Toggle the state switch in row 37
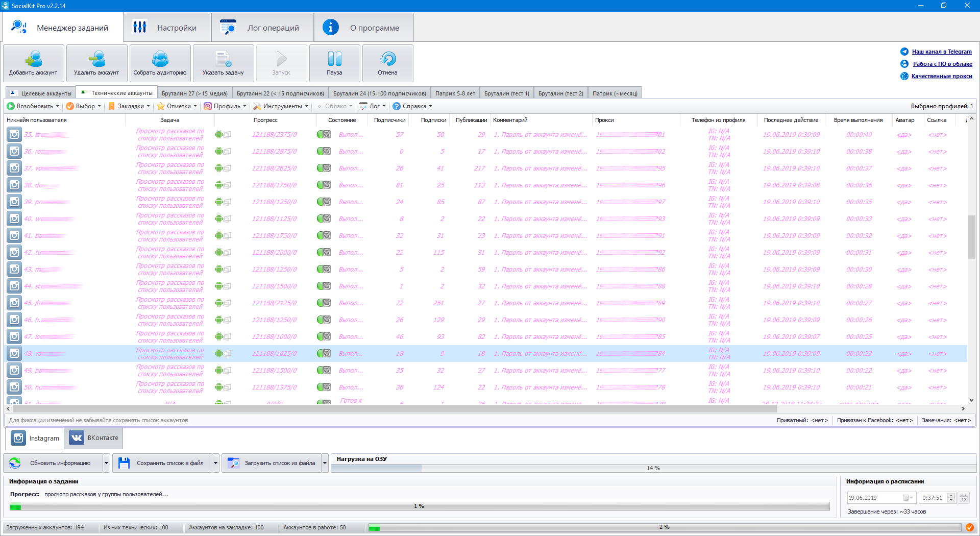The width and height of the screenshot is (980, 536). tap(324, 168)
